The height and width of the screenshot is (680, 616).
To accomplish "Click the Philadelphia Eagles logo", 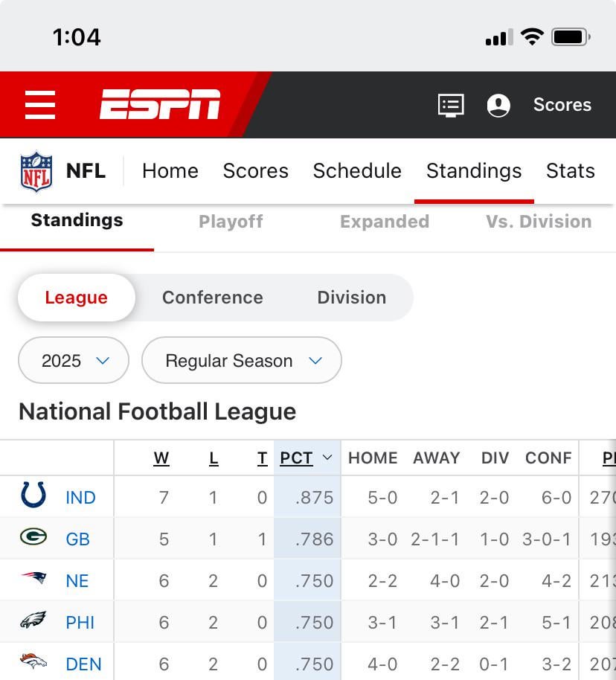I will click(x=33, y=620).
